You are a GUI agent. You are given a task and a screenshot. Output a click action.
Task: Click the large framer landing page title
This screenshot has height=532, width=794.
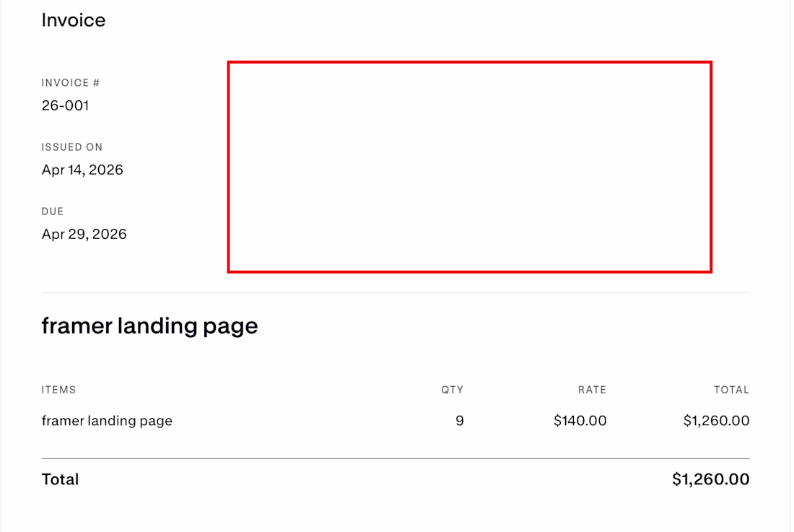click(x=149, y=326)
